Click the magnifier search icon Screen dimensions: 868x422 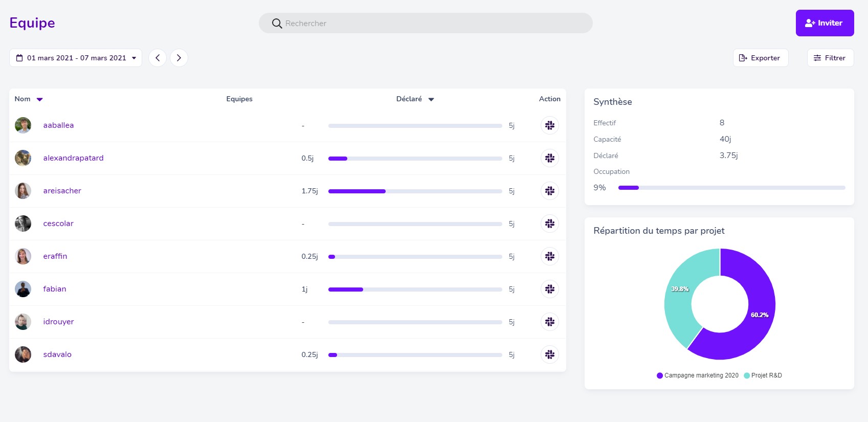277,24
